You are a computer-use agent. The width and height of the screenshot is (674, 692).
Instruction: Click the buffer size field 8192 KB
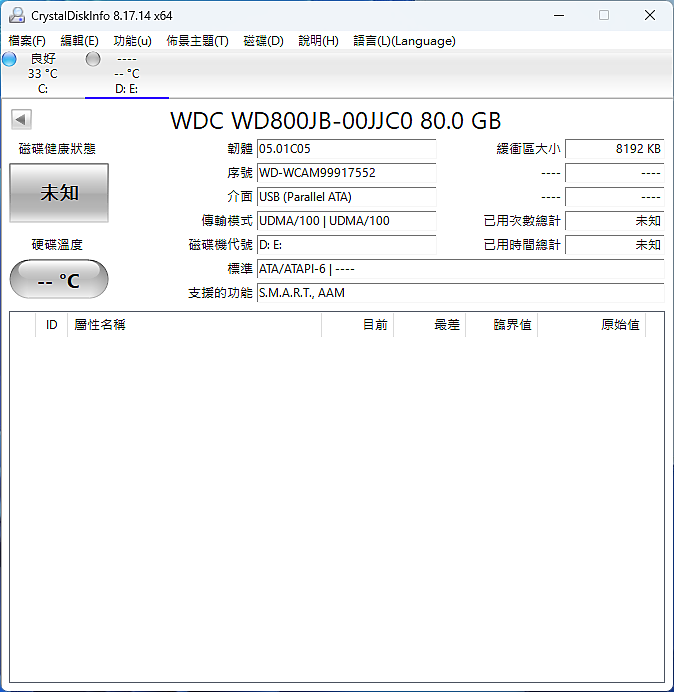click(614, 149)
